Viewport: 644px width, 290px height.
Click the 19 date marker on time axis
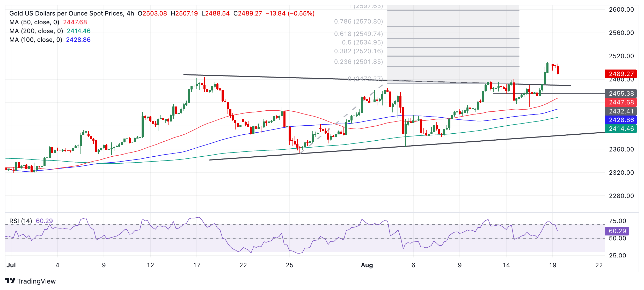click(x=552, y=265)
